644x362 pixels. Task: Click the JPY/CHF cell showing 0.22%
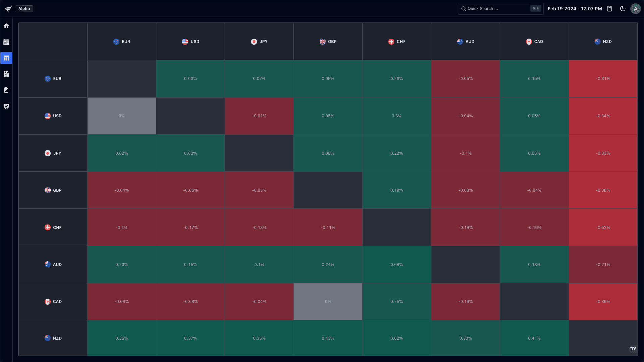click(x=397, y=153)
